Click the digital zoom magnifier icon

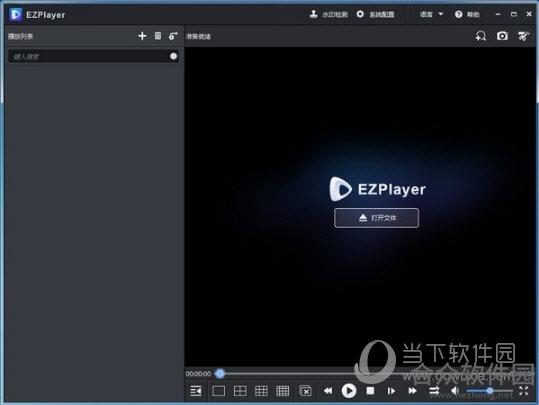(481, 36)
